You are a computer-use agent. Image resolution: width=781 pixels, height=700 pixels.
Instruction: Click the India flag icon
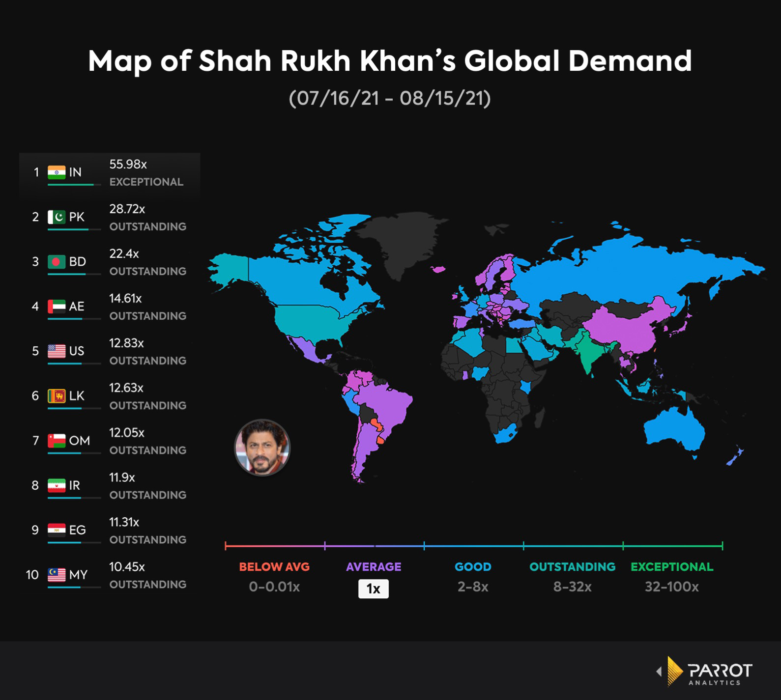coord(57,172)
